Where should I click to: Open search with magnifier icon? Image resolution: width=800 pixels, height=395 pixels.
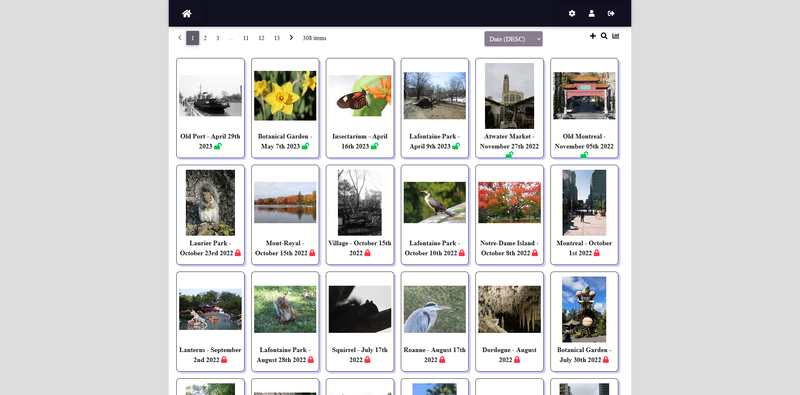pyautogui.click(x=604, y=36)
